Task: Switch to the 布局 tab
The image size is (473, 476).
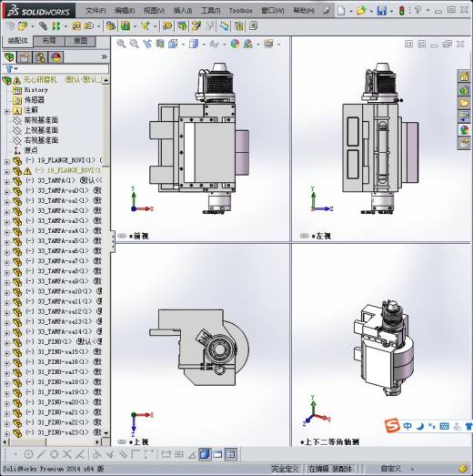Action: (49, 41)
